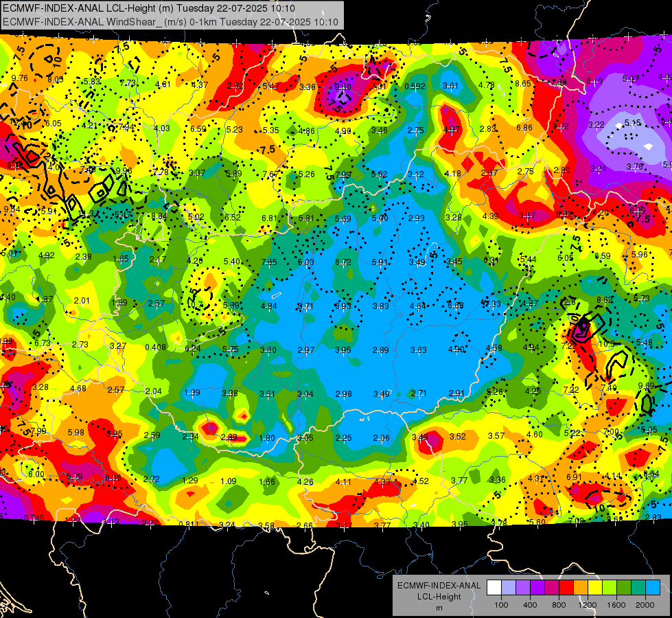Screen dimensions: 672x618
Task: Click the red swatch in the legend
Action: [566, 588]
